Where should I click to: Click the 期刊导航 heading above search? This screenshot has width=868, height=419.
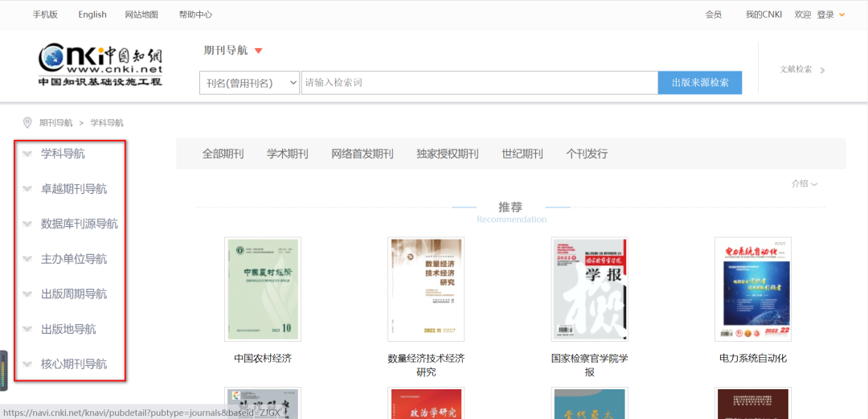click(x=226, y=51)
